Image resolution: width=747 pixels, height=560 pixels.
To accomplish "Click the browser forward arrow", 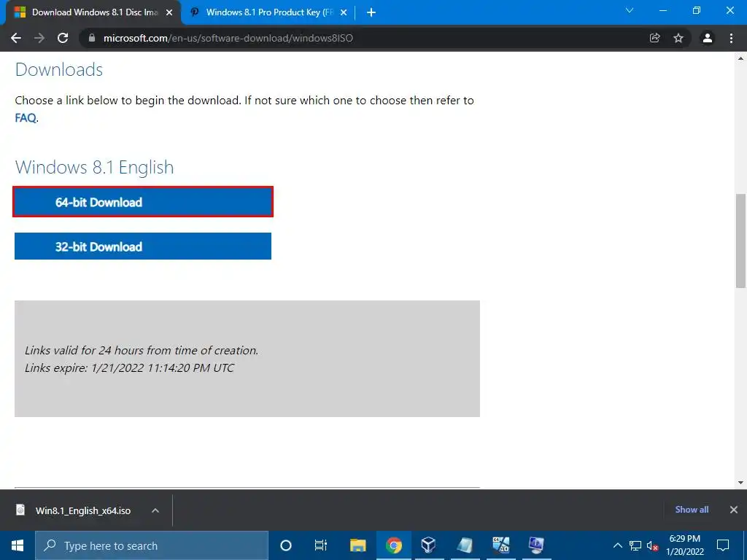I will point(39,38).
